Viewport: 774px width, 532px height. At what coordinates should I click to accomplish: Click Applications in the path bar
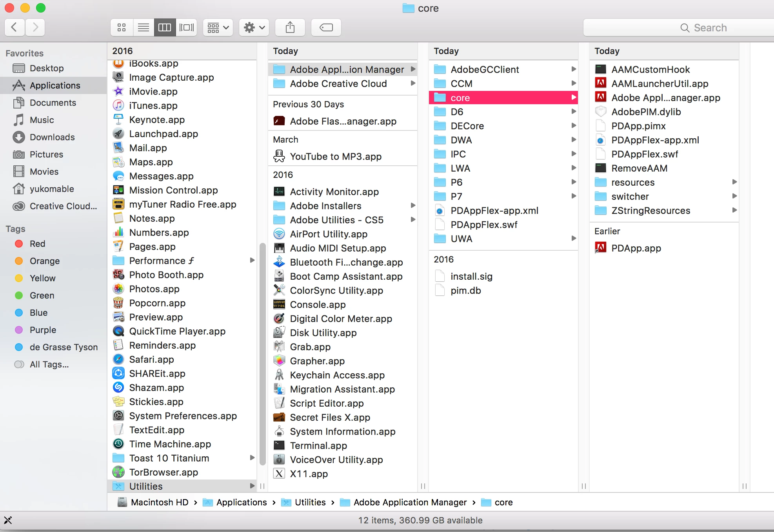coord(241,502)
